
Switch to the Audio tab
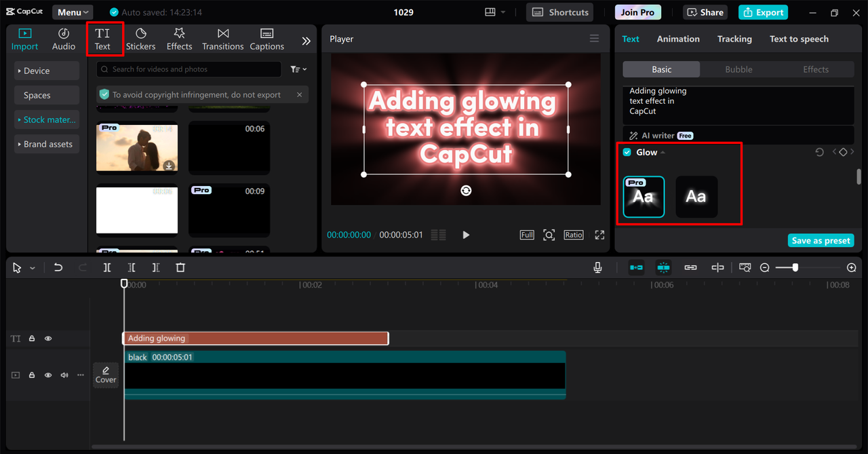pyautogui.click(x=64, y=39)
